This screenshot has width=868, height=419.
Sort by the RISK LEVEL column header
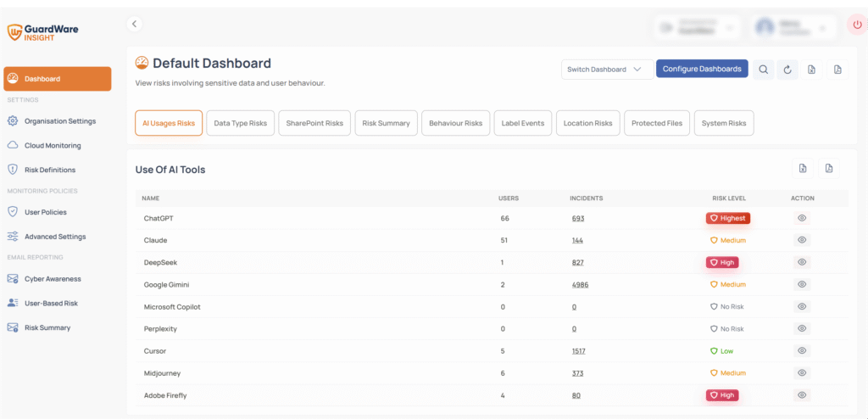coord(729,198)
